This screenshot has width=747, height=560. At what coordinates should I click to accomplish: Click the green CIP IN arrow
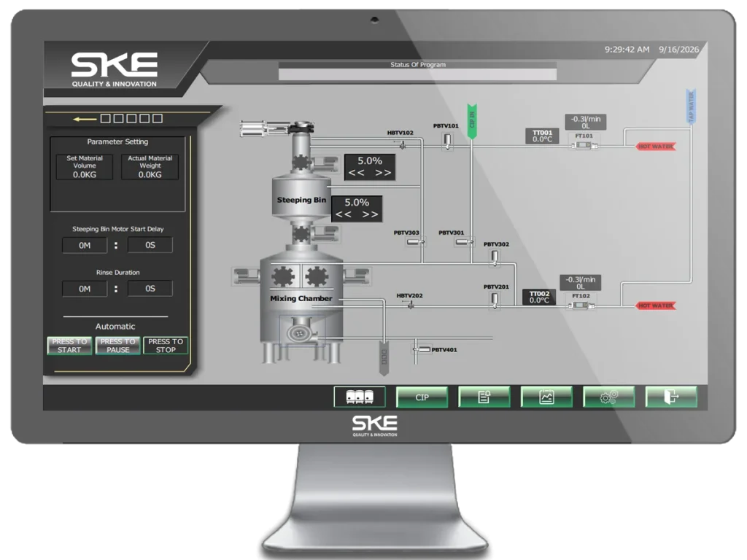coord(472,122)
